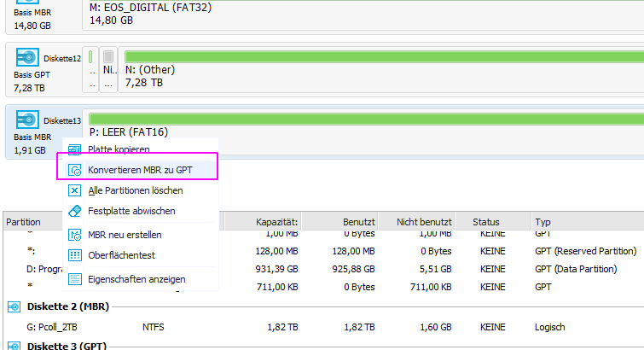This screenshot has width=644, height=350.
Task: Click the Alle Partitionen löschen X icon
Action: click(74, 190)
